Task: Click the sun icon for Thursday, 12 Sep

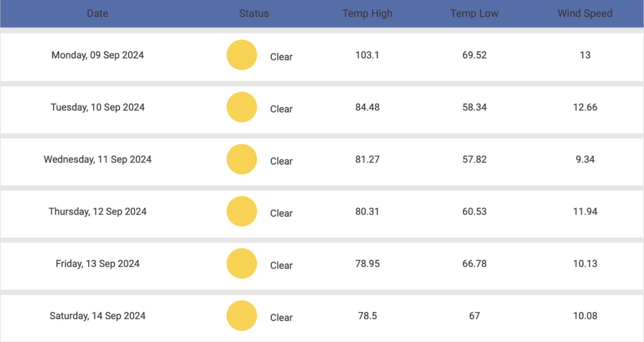Action: click(241, 212)
